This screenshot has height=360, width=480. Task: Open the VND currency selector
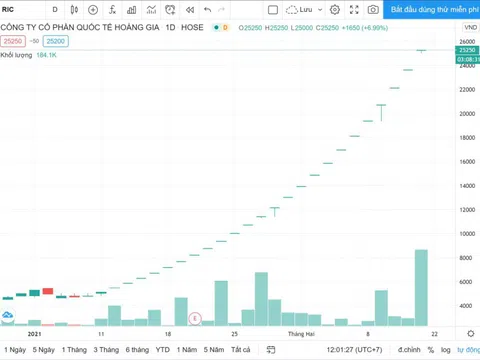point(470,27)
